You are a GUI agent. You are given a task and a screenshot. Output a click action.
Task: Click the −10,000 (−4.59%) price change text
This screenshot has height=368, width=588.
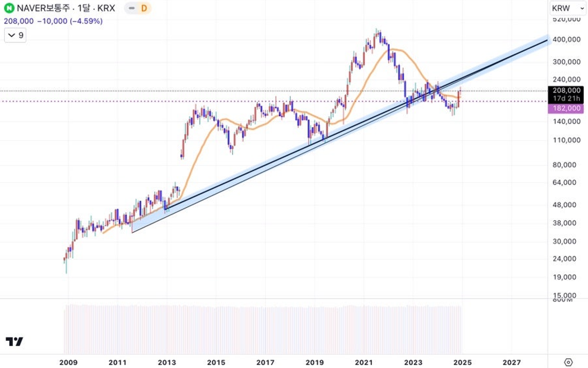[x=69, y=21]
